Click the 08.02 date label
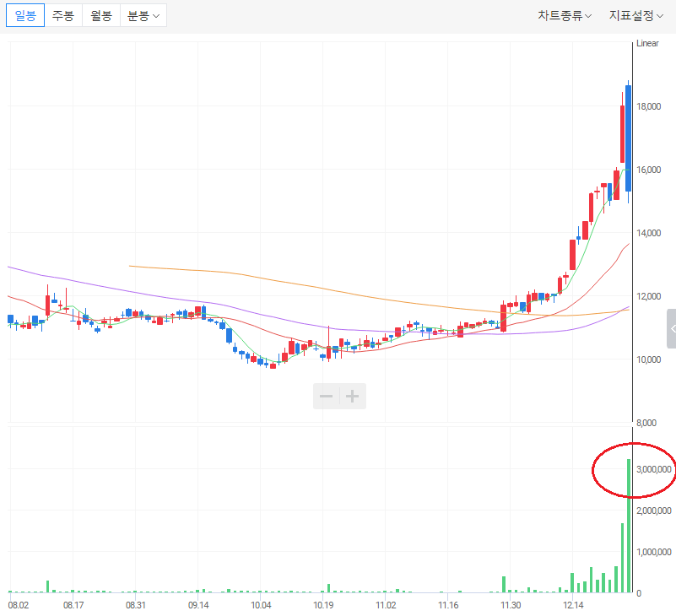This screenshot has width=676, height=616. pos(18,605)
